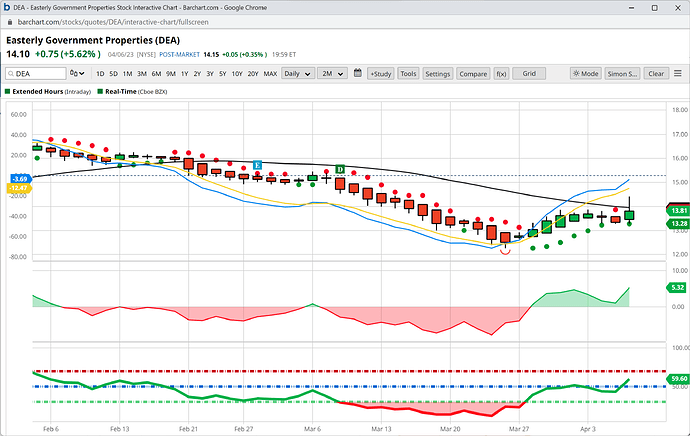Click the Apr 3 date axis label
This screenshot has width=690, height=436.
(x=587, y=429)
